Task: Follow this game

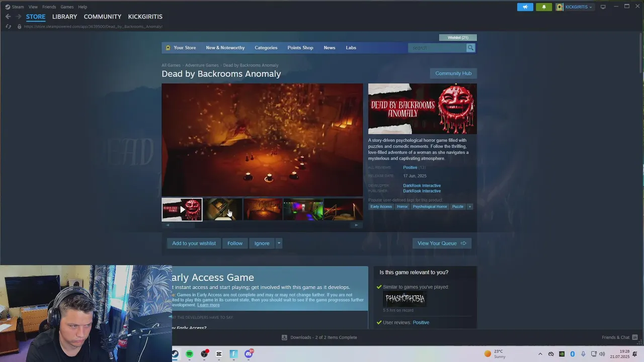Action: (x=235, y=243)
